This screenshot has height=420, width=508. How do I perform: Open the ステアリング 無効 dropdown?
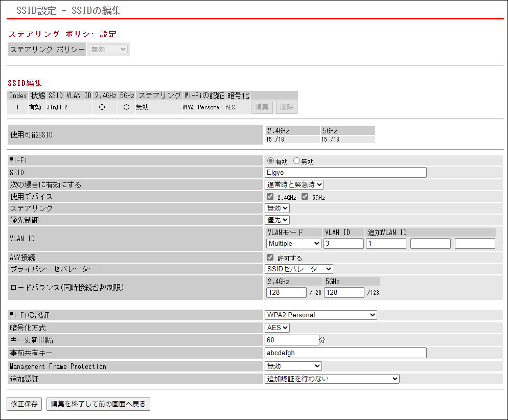pyautogui.click(x=278, y=208)
